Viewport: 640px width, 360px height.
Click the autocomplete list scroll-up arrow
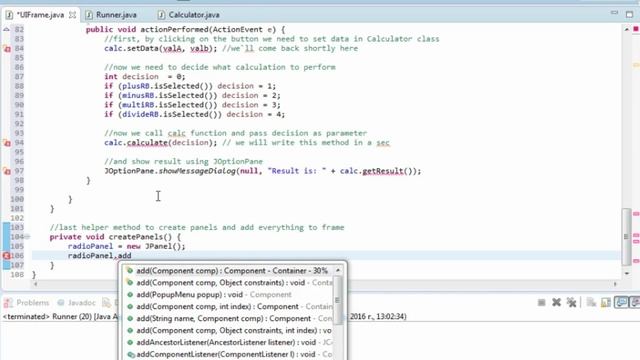tap(338, 270)
